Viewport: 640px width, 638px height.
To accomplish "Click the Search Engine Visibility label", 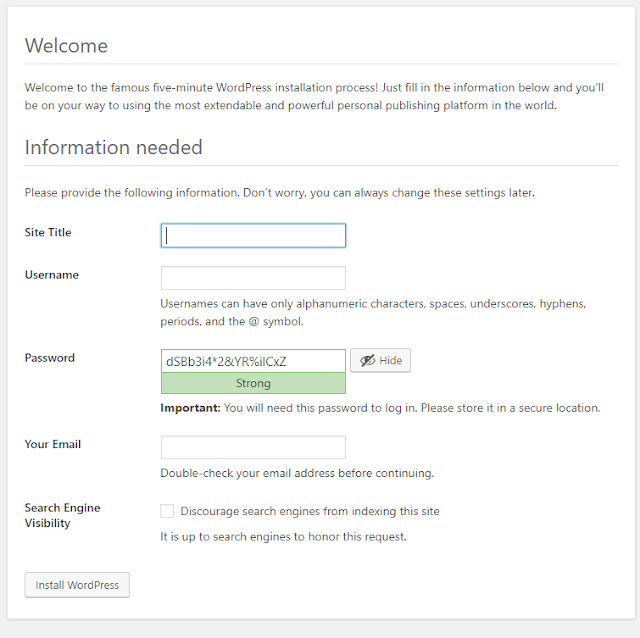I will (62, 515).
